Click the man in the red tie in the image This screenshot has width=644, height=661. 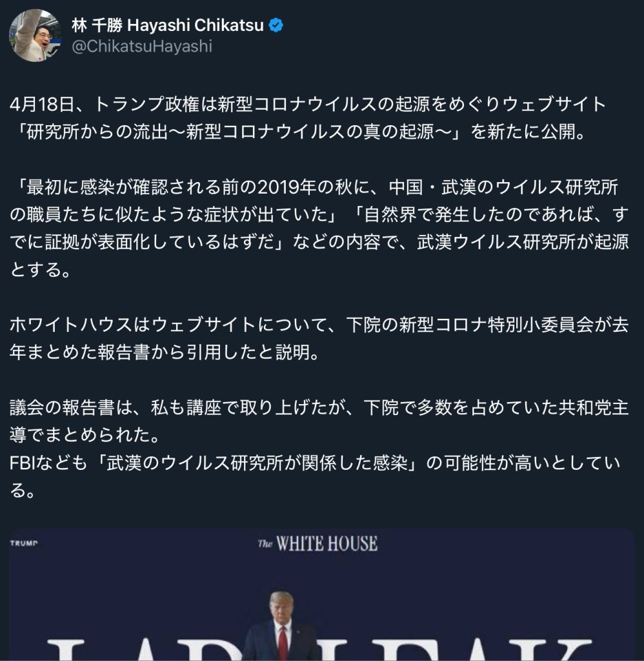coord(281,626)
